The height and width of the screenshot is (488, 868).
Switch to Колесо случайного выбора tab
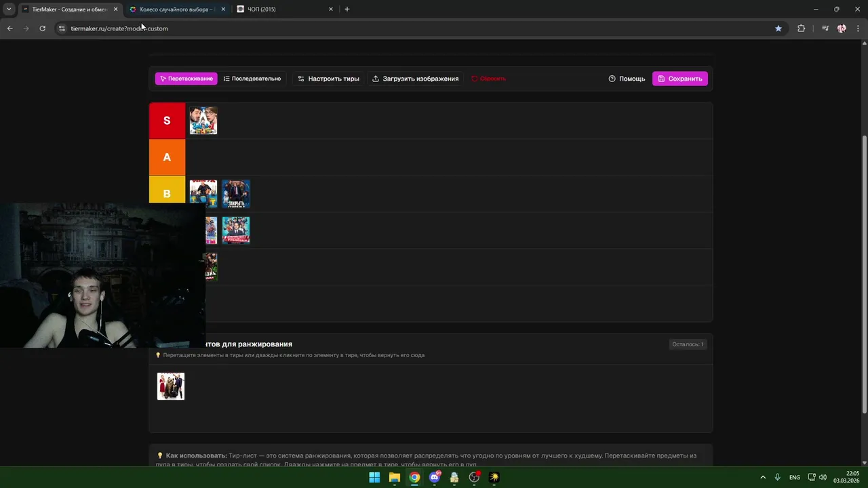176,9
